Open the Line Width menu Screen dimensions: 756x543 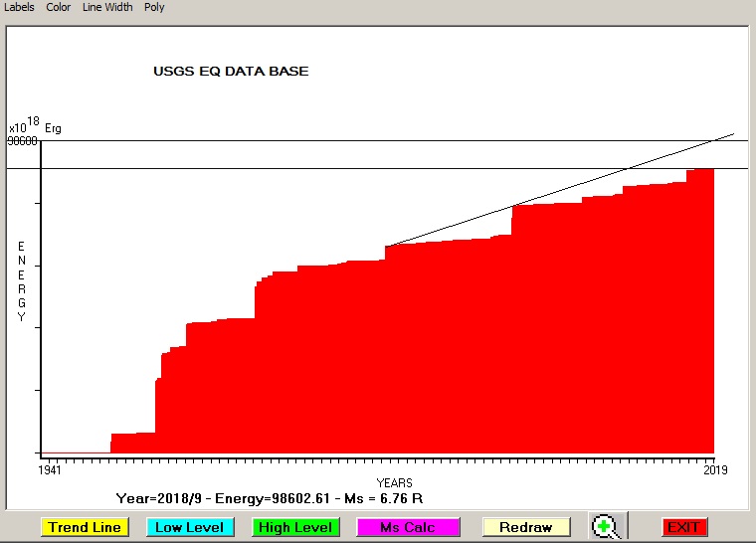[106, 7]
